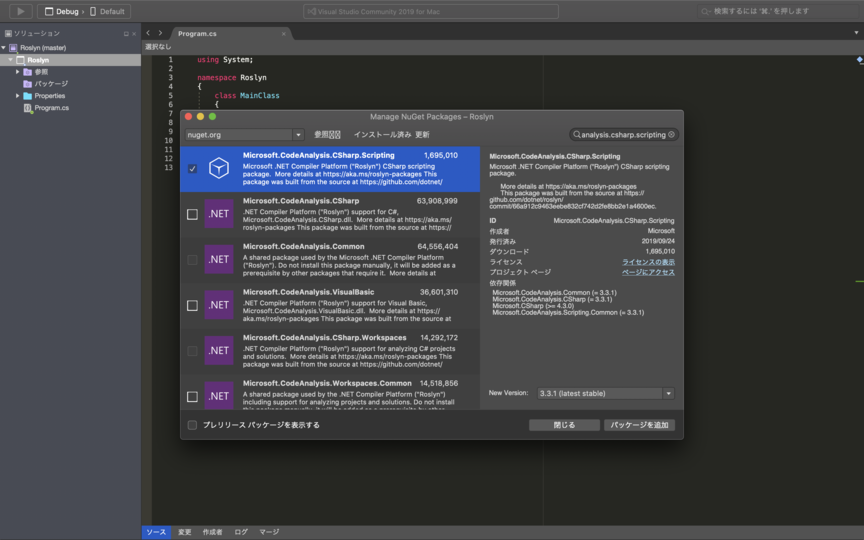This screenshot has height=540, width=864.
Task: Click the CSharp.Scripting package cube icon
Action: click(x=219, y=168)
